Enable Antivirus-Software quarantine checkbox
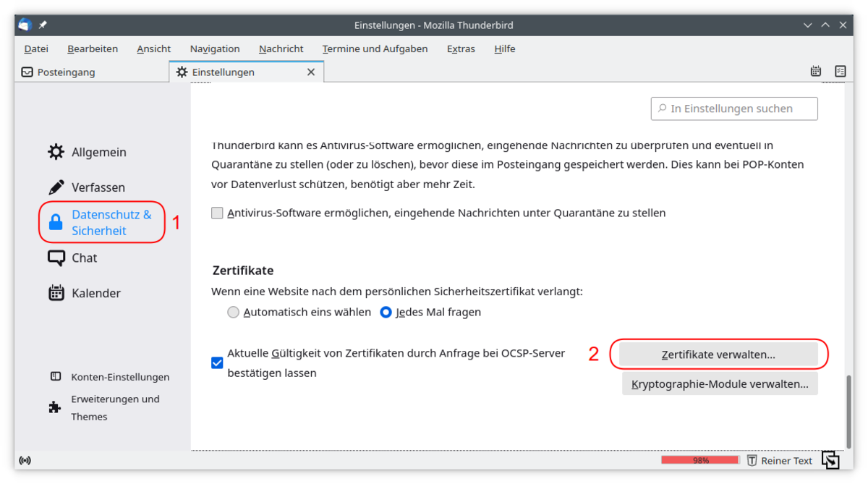 217,213
